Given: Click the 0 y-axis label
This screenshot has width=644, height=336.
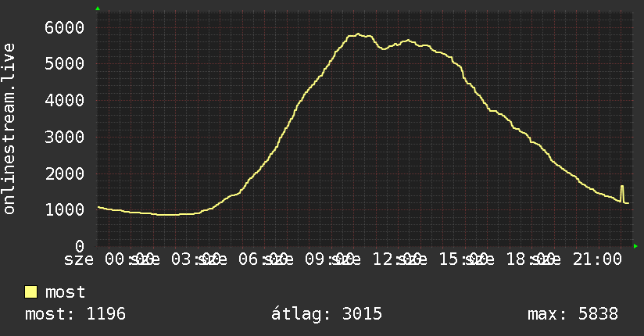Looking at the screenshot, I should click(x=80, y=246).
